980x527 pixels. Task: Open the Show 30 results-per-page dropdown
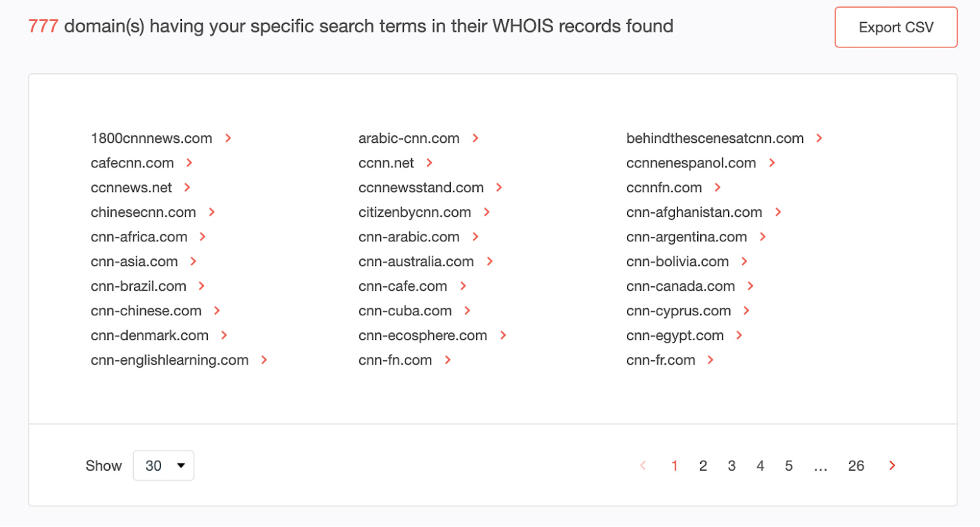coord(164,466)
